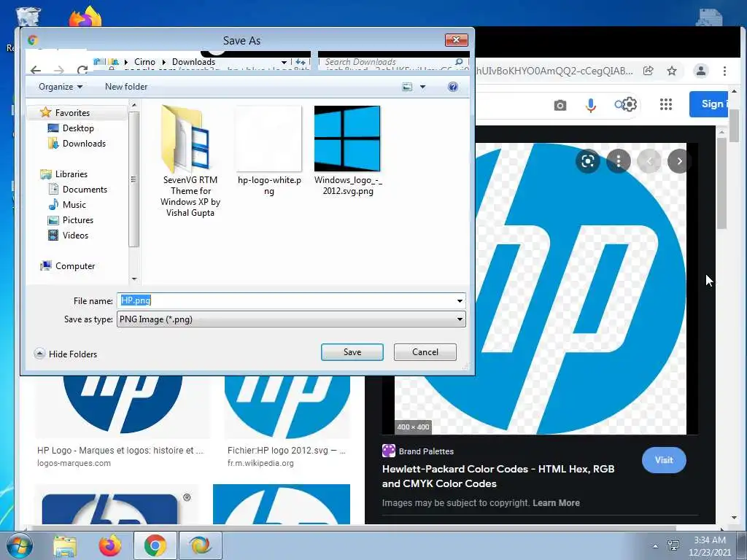Open the view options dropdown arrow
Screen dimensions: 747x560
(x=422, y=87)
